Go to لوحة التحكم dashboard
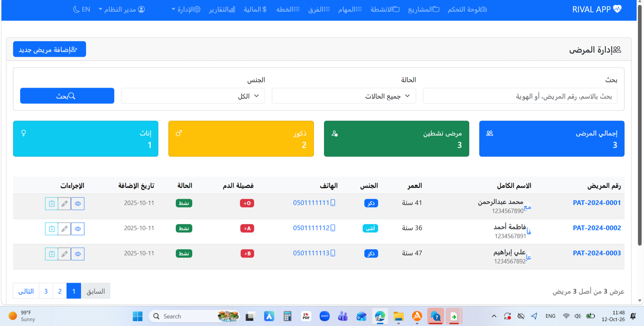The image size is (644, 326). pyautogui.click(x=467, y=9)
